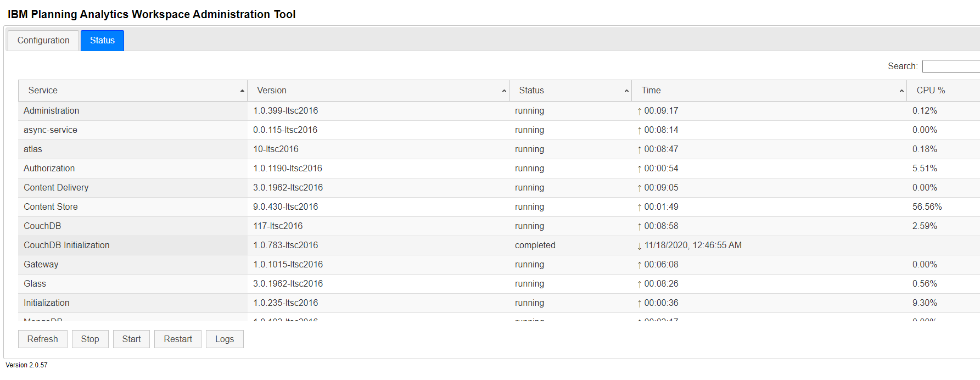Select the Content Delivery service row

click(x=499, y=188)
